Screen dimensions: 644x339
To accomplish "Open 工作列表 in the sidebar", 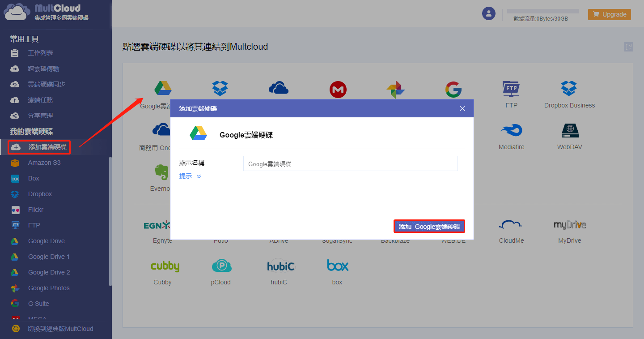I will (40, 53).
